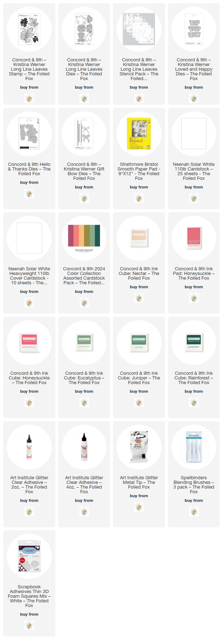Screen dimensions: 223x644
Task: Click store icon under Scrapbook Adhesives Foam Squares
Action: (x=29, y=625)
